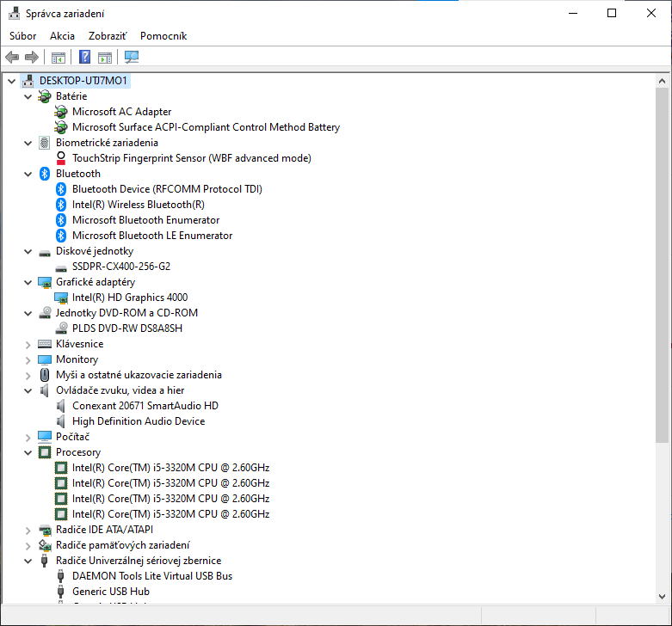The image size is (672, 626).
Task: Expand the Monitory category
Action: click(28, 360)
